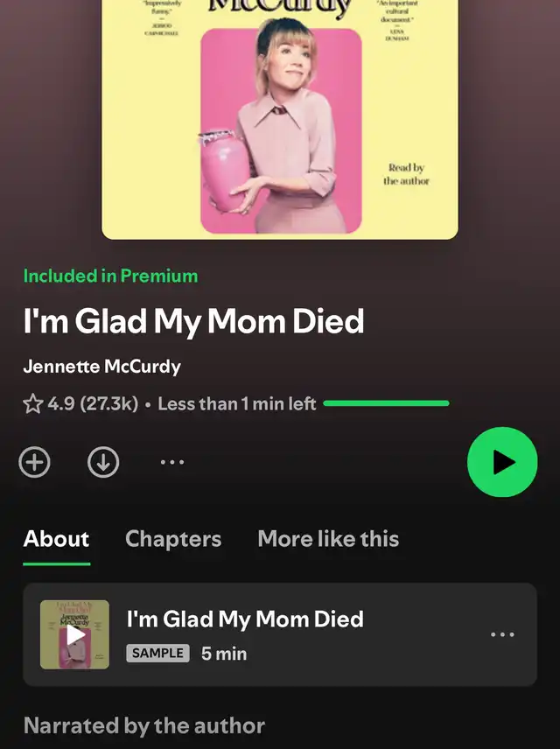The width and height of the screenshot is (560, 749).
Task: Add audiobook to library with plus icon
Action: click(34, 462)
